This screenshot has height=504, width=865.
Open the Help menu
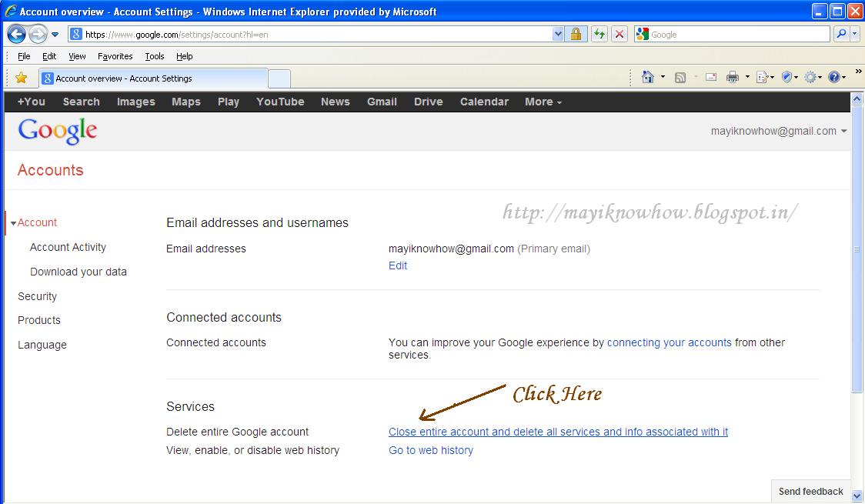pos(184,56)
